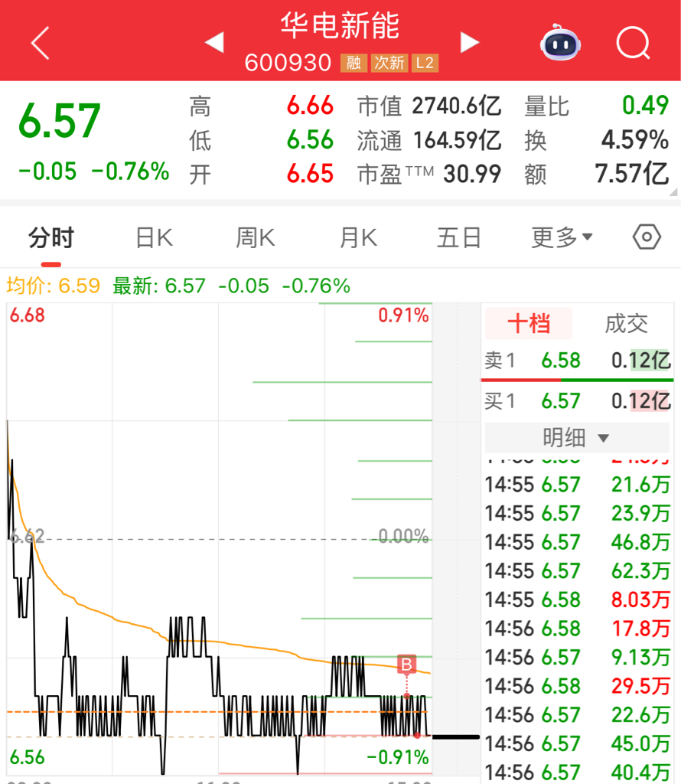Tap the volume ratio 0.49

(x=645, y=105)
